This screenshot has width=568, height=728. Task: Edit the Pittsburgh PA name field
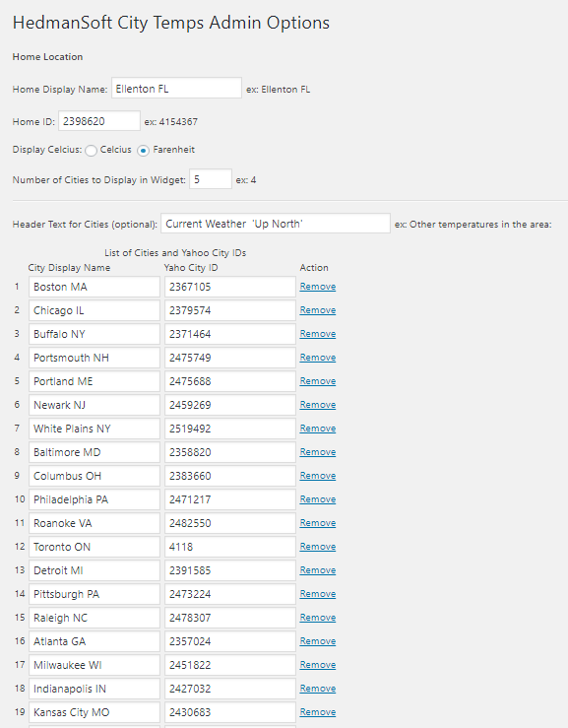[95, 595]
